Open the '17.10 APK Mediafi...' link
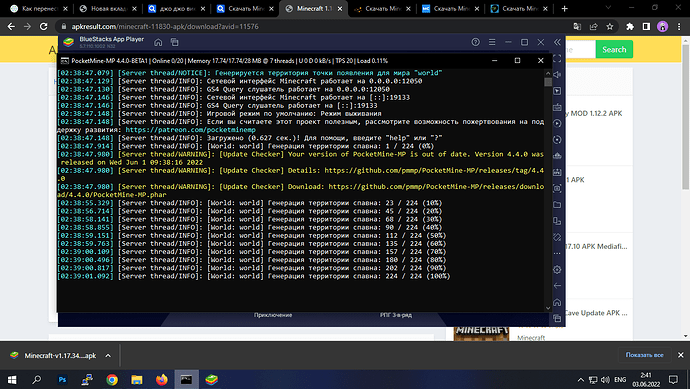690x389 pixels. 597,246
